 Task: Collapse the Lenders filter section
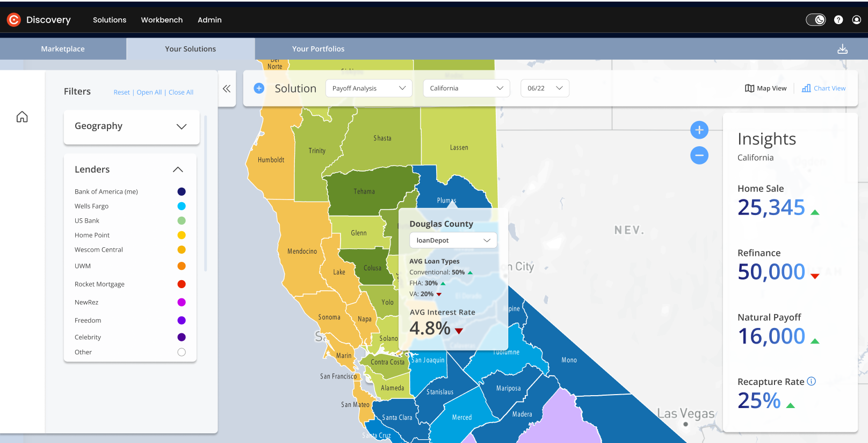point(178,169)
